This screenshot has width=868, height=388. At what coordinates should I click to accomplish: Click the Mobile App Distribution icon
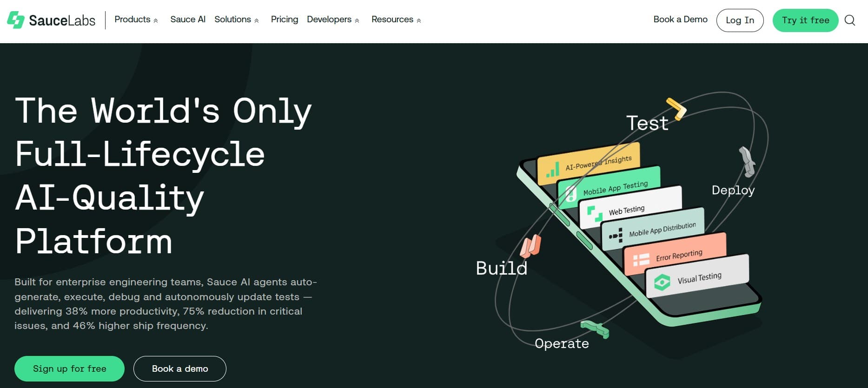(616, 236)
